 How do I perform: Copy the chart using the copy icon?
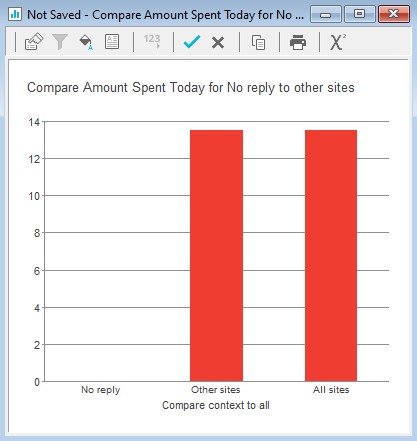pos(258,42)
